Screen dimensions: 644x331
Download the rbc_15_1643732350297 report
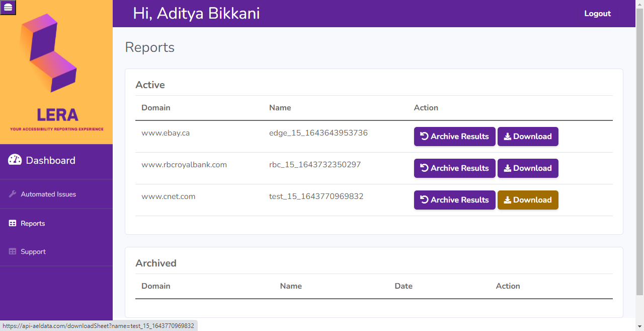528,168
